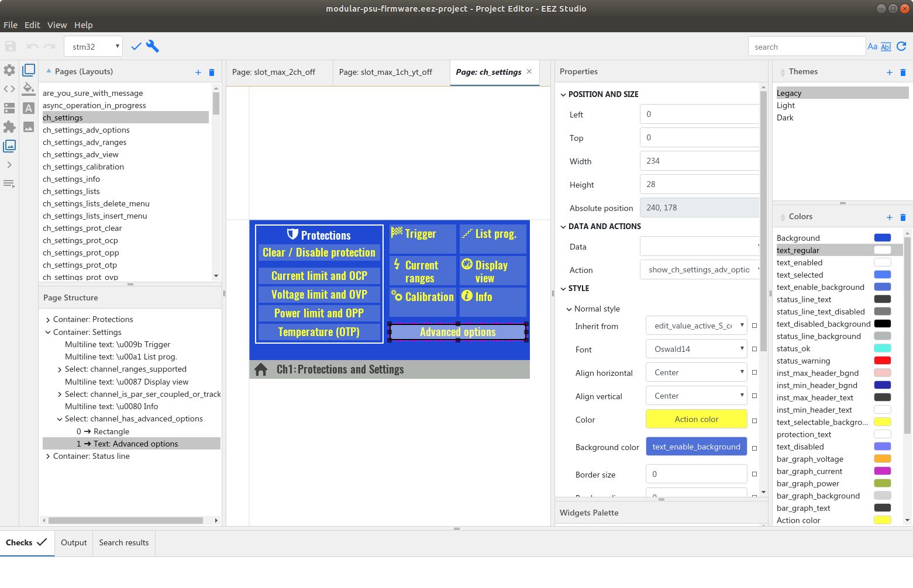This screenshot has height=588, width=913.
Task: Toggle Align horizontal override checkbox
Action: (754, 372)
